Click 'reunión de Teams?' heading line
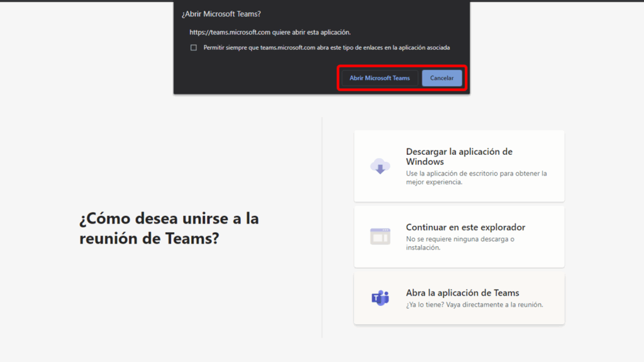 point(148,239)
